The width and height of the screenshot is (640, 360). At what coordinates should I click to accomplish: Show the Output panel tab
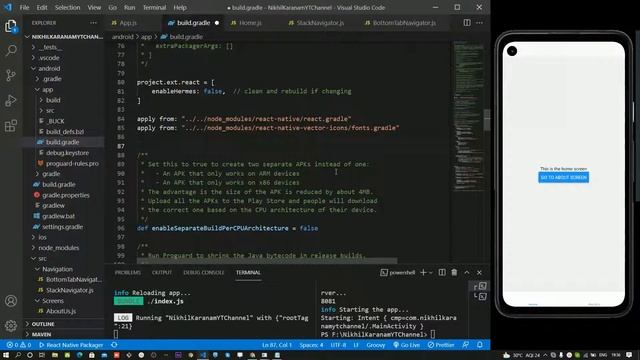pos(162,272)
